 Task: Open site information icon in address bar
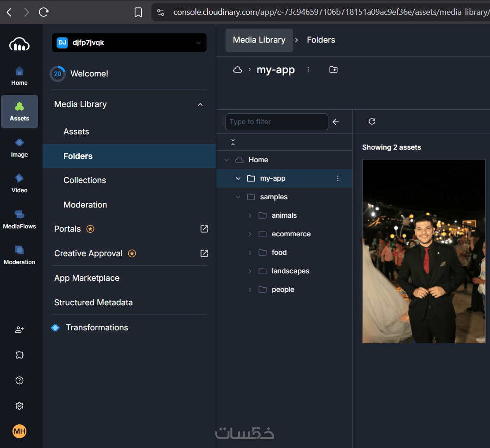161,12
